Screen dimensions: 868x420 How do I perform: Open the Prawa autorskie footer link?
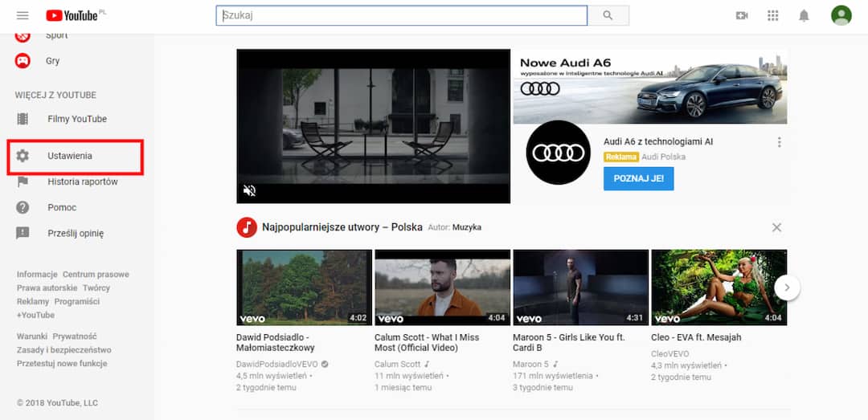point(47,287)
